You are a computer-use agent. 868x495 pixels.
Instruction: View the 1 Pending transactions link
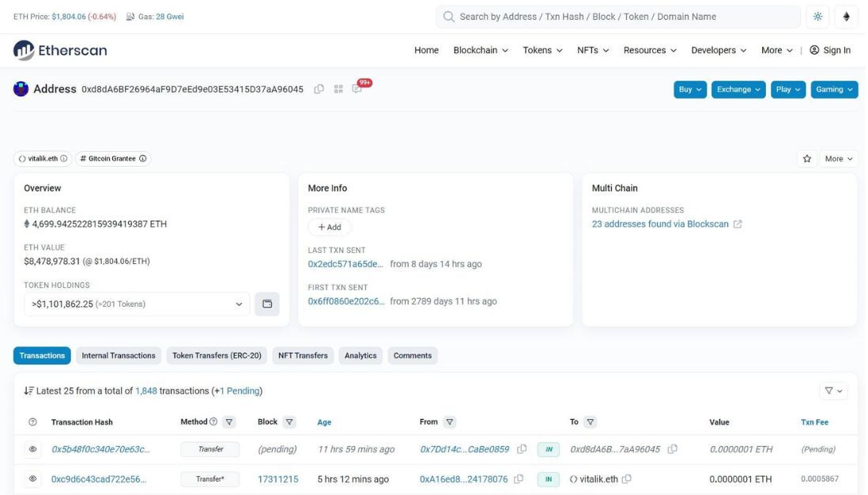tap(240, 391)
